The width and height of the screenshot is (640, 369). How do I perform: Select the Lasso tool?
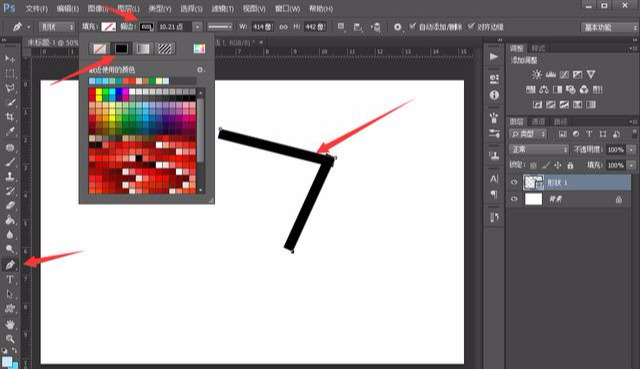click(x=10, y=88)
